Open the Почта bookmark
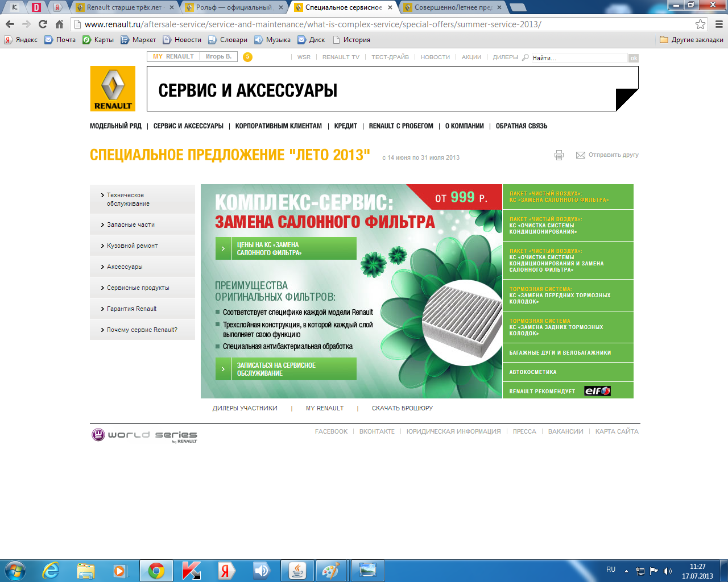Viewport: 728px width, 582px height. tap(60, 40)
